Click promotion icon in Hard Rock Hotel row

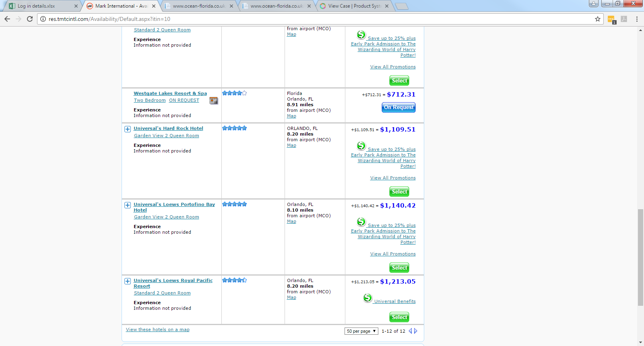[x=361, y=146]
